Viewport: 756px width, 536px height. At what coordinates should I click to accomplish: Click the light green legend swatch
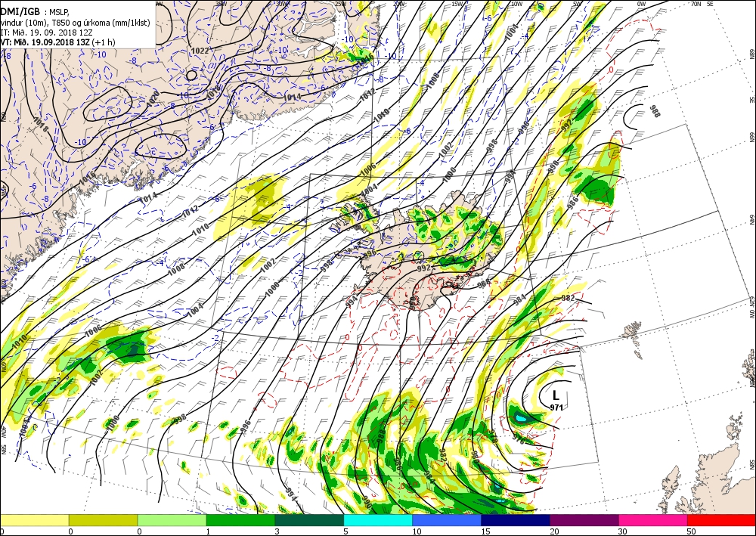click(172, 520)
